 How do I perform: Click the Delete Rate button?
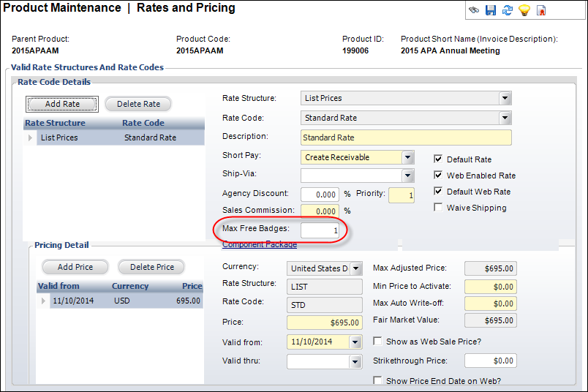[x=138, y=104]
